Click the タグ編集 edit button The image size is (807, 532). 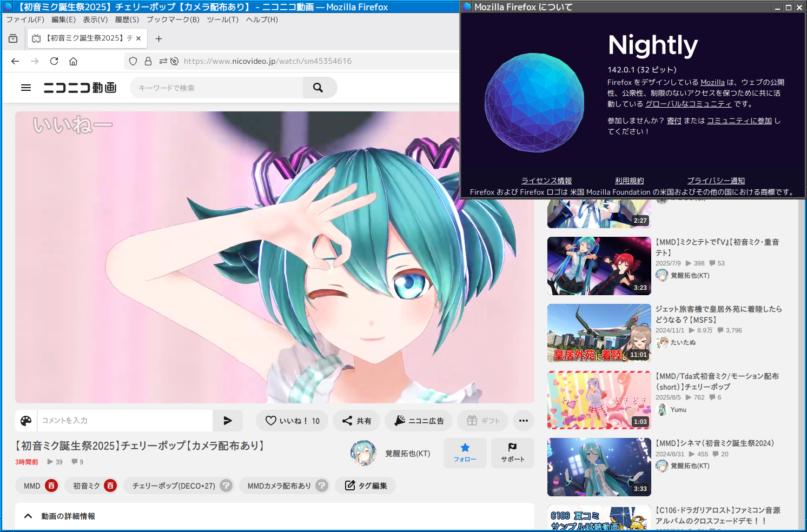(x=366, y=486)
